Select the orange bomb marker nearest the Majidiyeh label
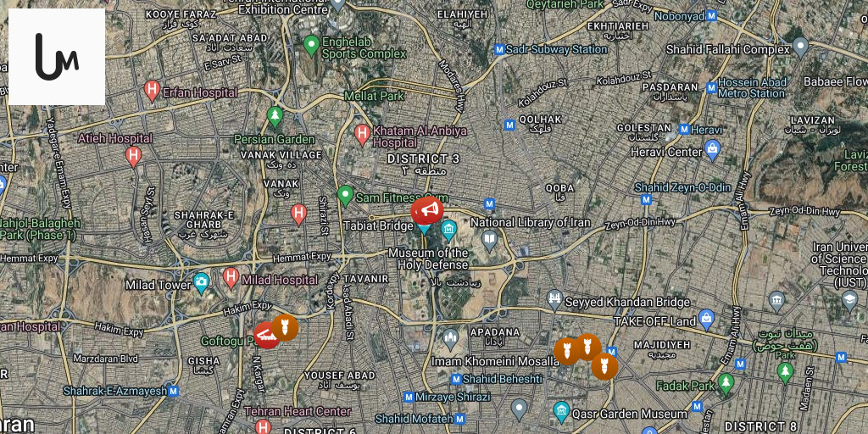Viewport: 868px width, 434px height. coord(604,366)
